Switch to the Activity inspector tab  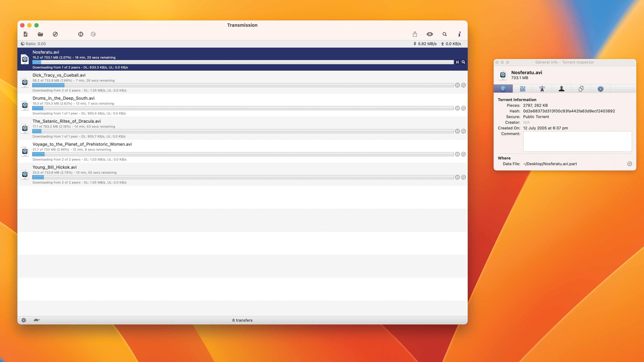tap(522, 89)
